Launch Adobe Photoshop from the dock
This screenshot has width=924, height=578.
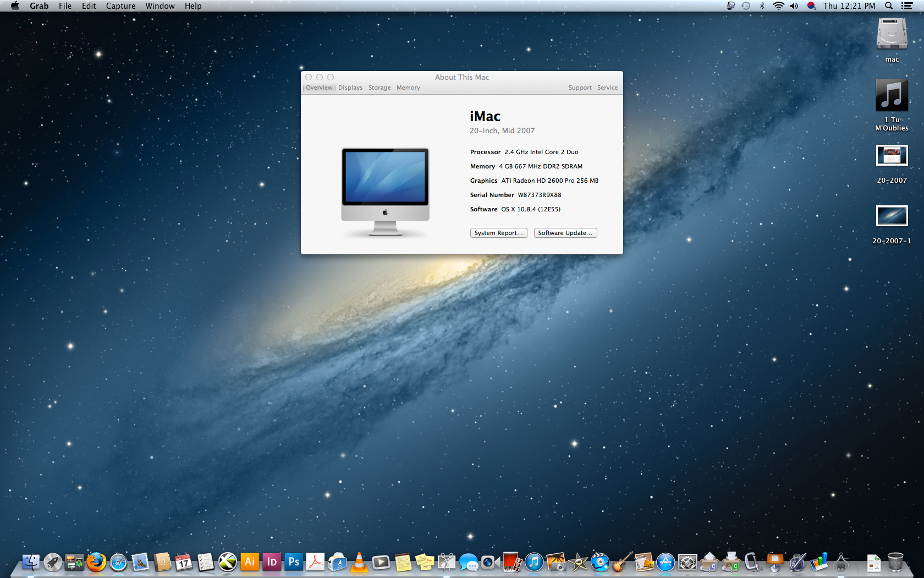pos(294,562)
